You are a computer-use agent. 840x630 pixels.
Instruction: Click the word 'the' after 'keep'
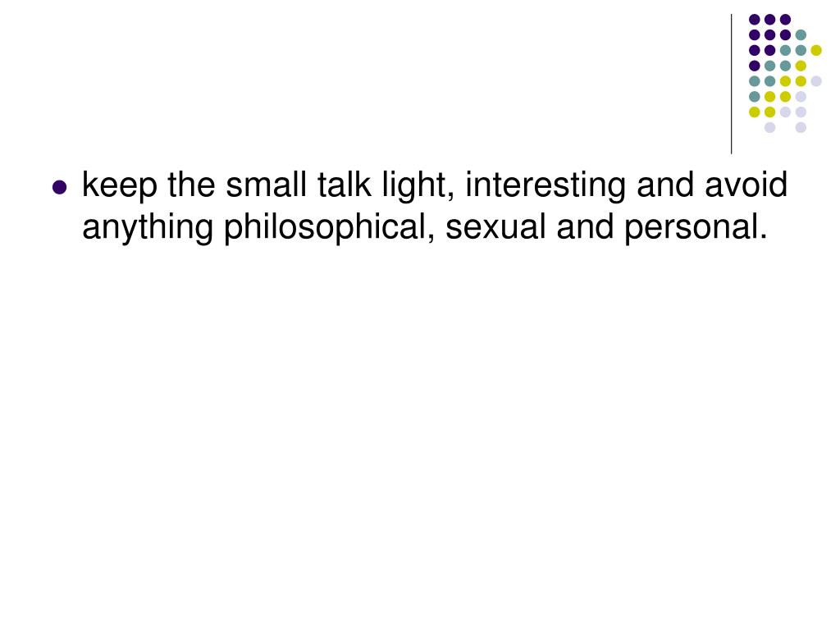tap(191, 185)
